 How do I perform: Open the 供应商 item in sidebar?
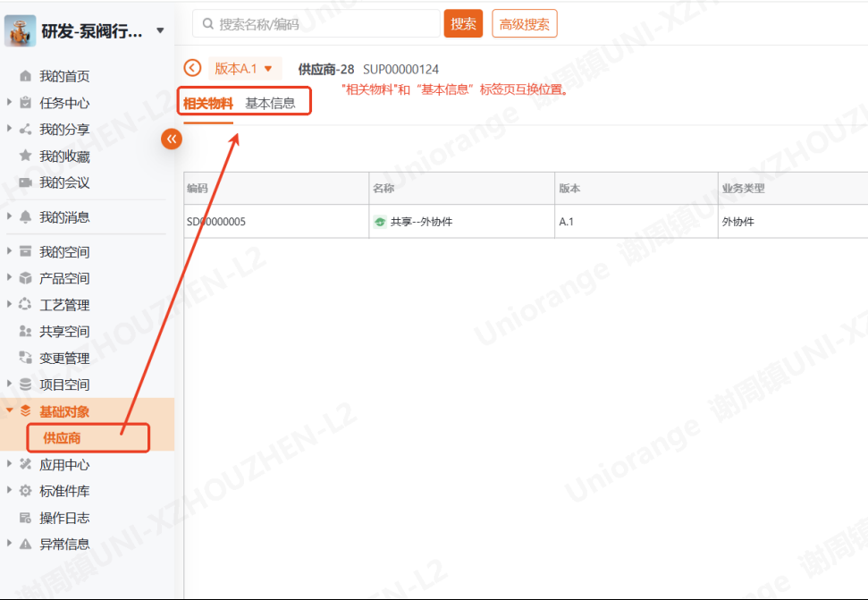click(63, 438)
